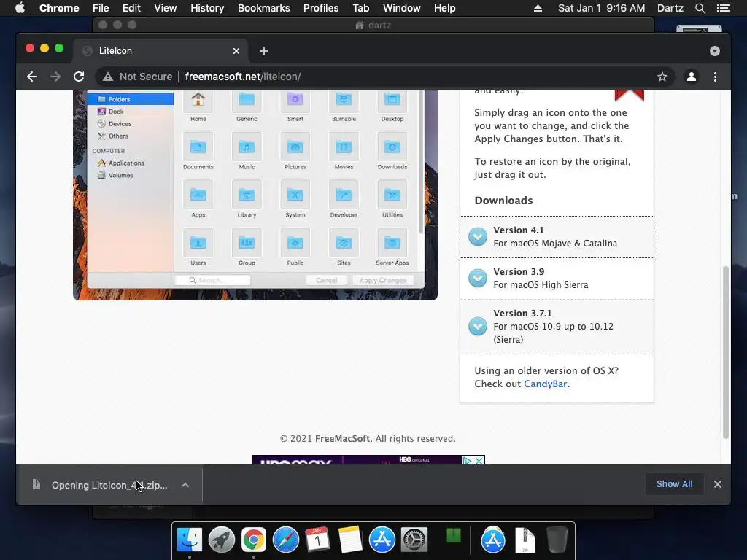Open the Chrome profile avatar menu
Viewport: 747px width, 560px height.
(692, 77)
